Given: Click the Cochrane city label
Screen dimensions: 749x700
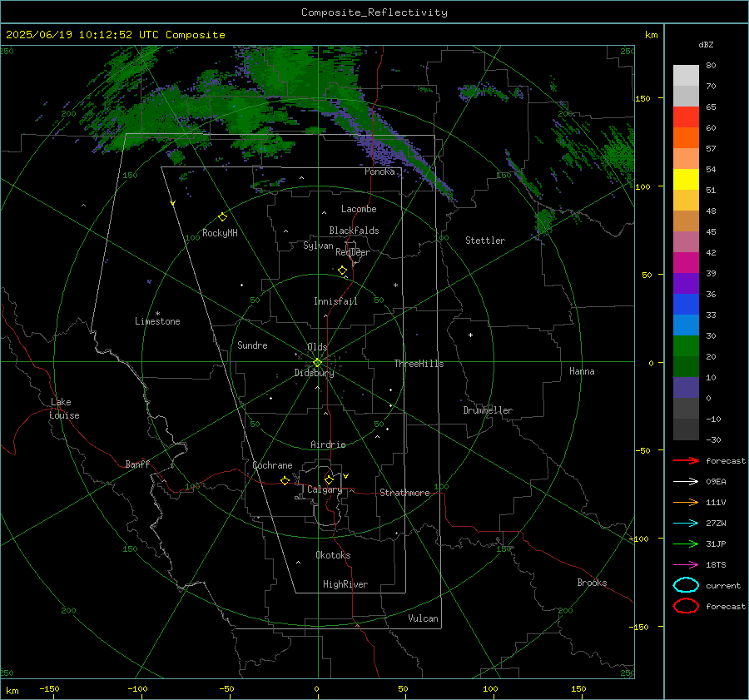Looking at the screenshot, I should 272,465.
